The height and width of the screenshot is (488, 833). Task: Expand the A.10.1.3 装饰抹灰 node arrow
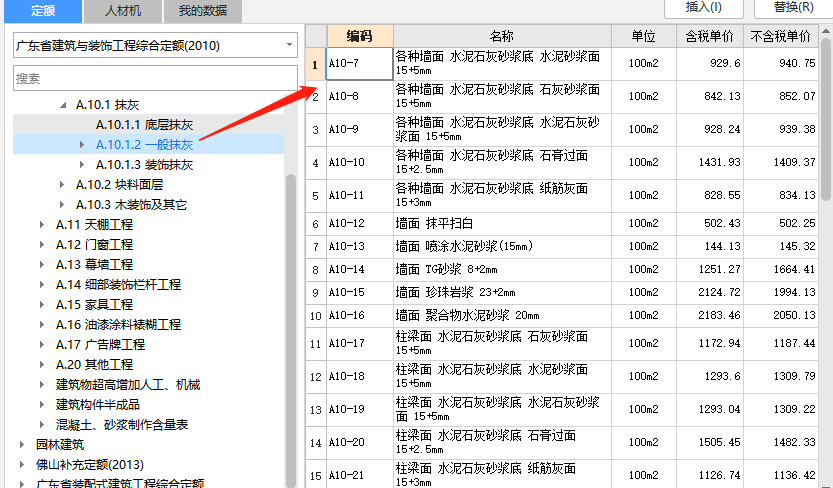pyautogui.click(x=82, y=165)
